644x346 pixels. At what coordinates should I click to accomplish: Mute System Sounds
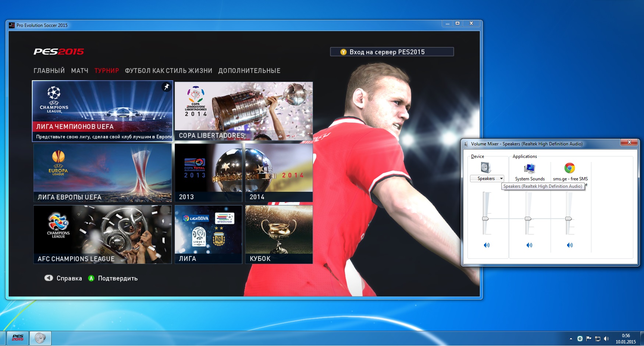529,245
